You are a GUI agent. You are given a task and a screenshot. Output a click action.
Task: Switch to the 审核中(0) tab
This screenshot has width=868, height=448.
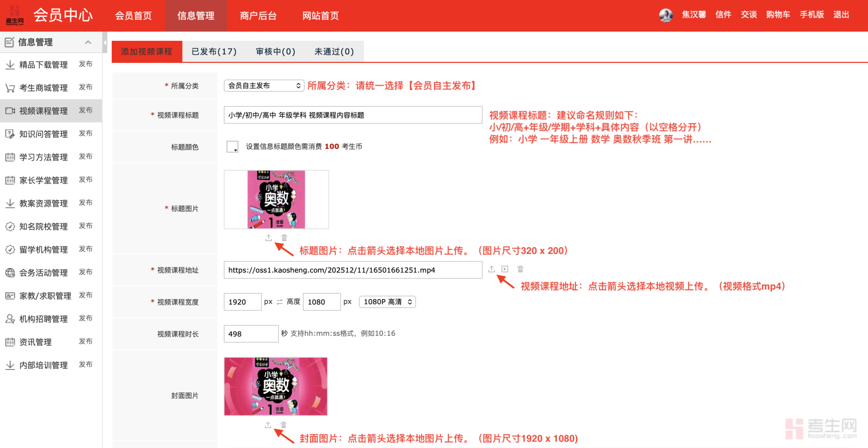point(275,52)
